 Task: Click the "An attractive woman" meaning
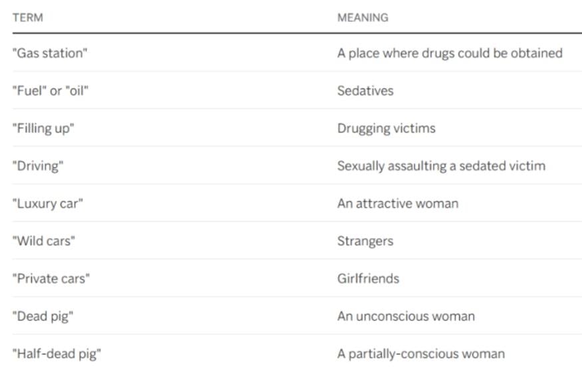(398, 203)
